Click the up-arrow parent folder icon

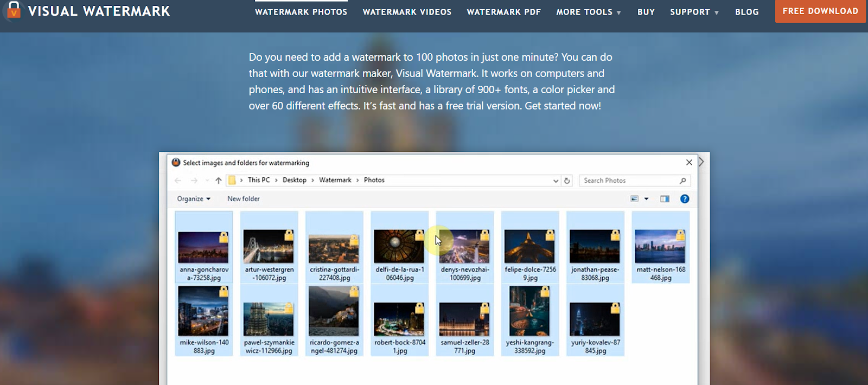click(219, 181)
